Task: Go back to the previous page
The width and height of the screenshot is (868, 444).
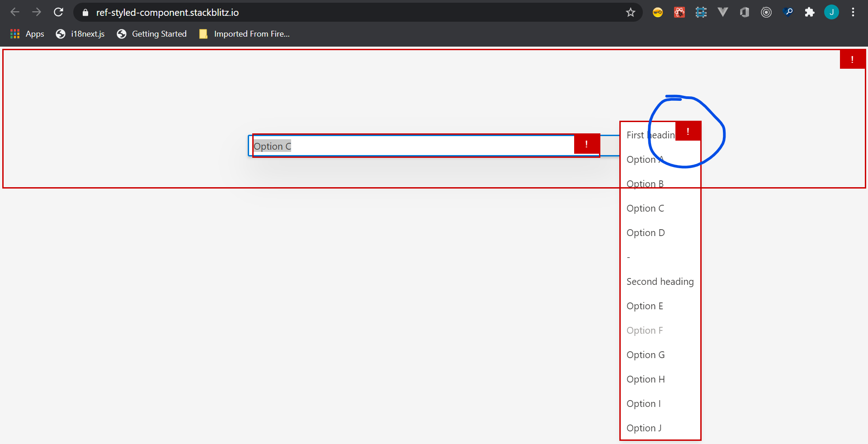Action: click(x=15, y=12)
